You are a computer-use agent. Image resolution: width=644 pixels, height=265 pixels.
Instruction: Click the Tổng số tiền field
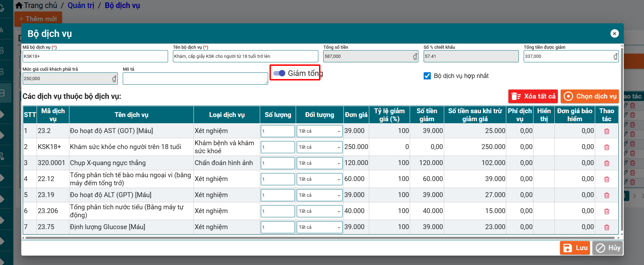pos(371,56)
